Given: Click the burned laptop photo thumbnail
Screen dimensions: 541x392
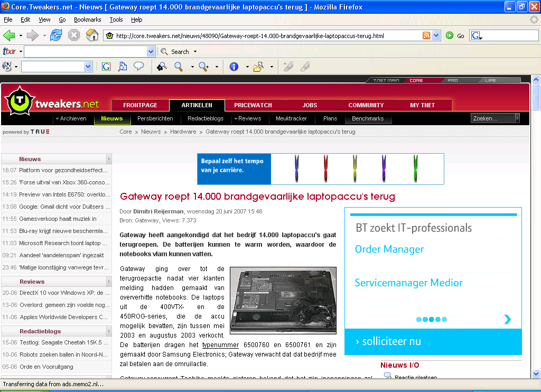Looking at the screenshot, I should [283, 300].
